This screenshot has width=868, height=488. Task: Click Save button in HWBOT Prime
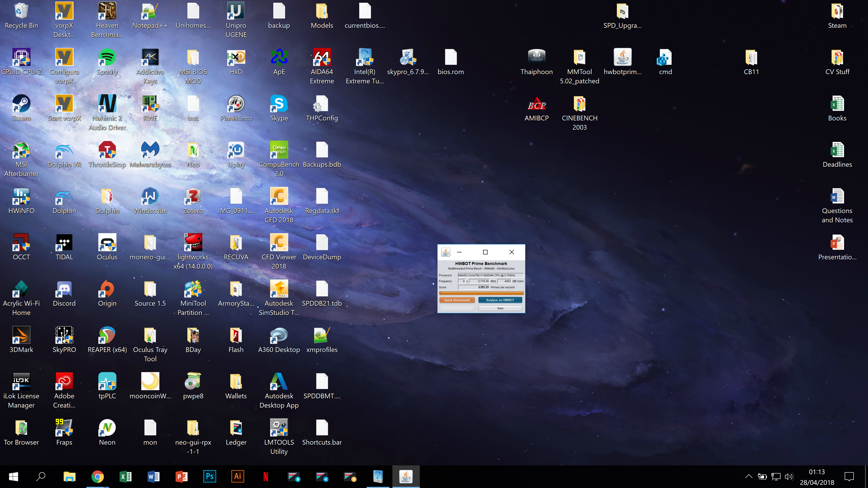point(500,308)
